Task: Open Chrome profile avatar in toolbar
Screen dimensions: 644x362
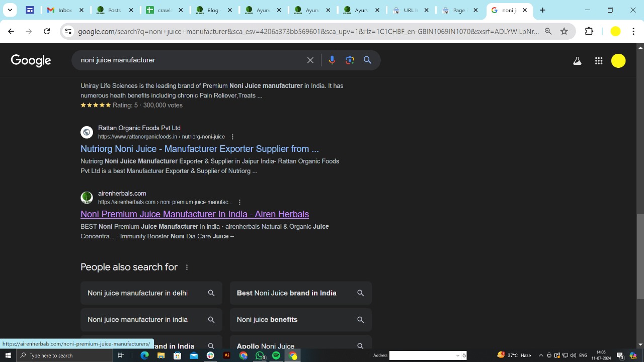Action: [x=615, y=31]
